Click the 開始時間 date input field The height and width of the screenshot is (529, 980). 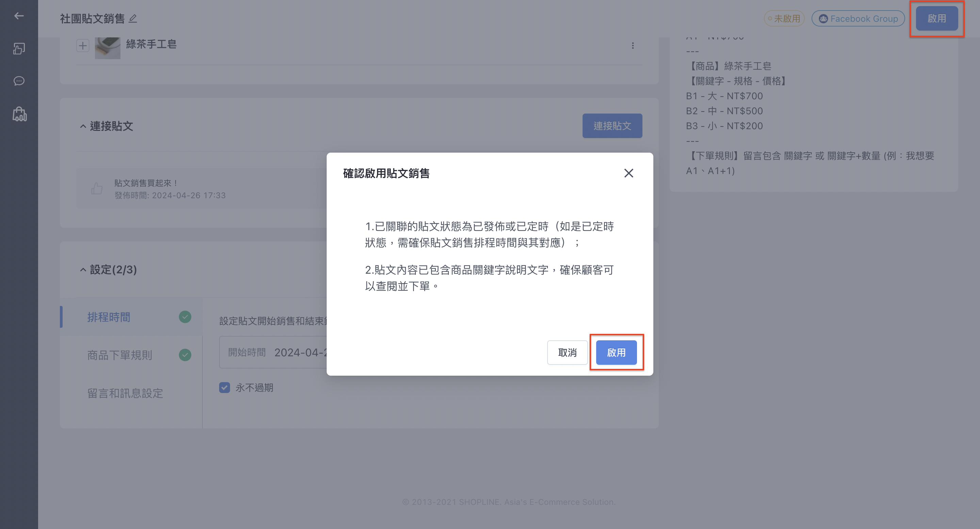point(273,352)
